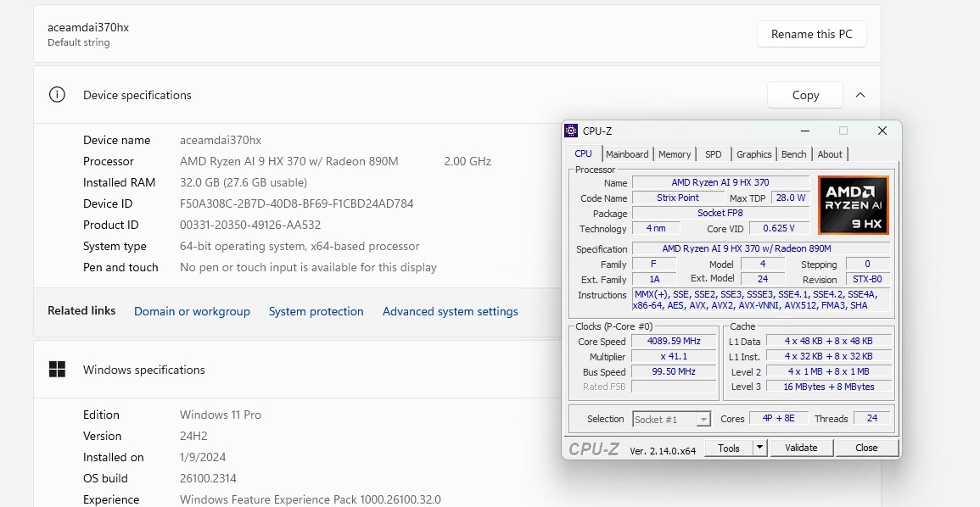Click the Device specifications info icon

click(57, 95)
